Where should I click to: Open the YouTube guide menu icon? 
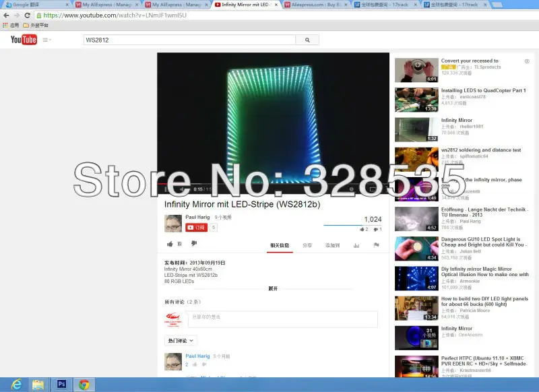[x=46, y=40]
